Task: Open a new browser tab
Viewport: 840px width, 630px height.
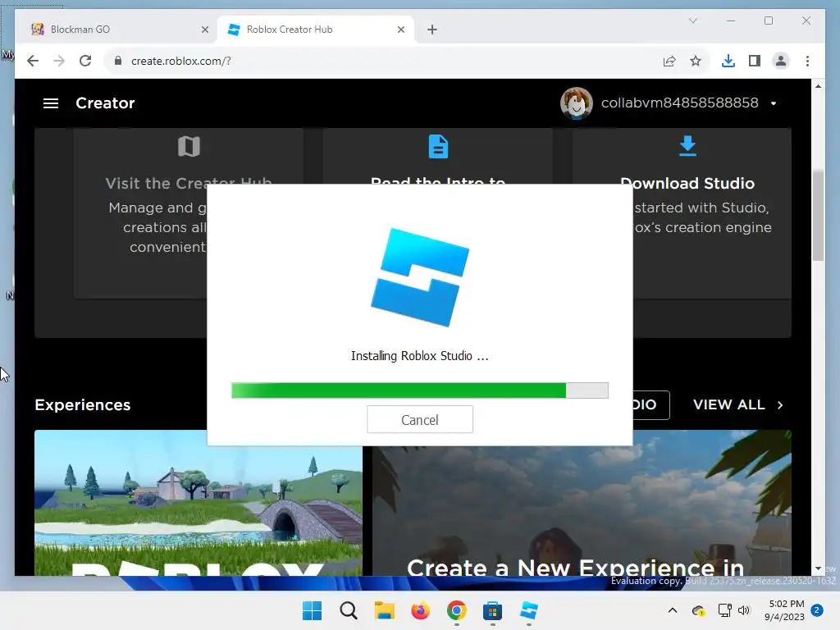Action: click(432, 30)
